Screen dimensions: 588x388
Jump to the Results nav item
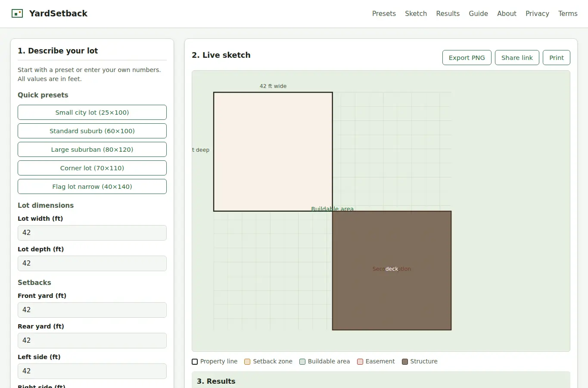[x=448, y=13]
